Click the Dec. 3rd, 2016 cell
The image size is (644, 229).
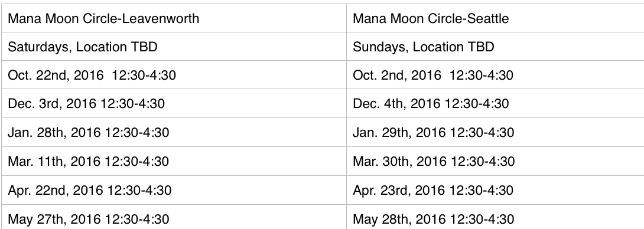click(174, 103)
